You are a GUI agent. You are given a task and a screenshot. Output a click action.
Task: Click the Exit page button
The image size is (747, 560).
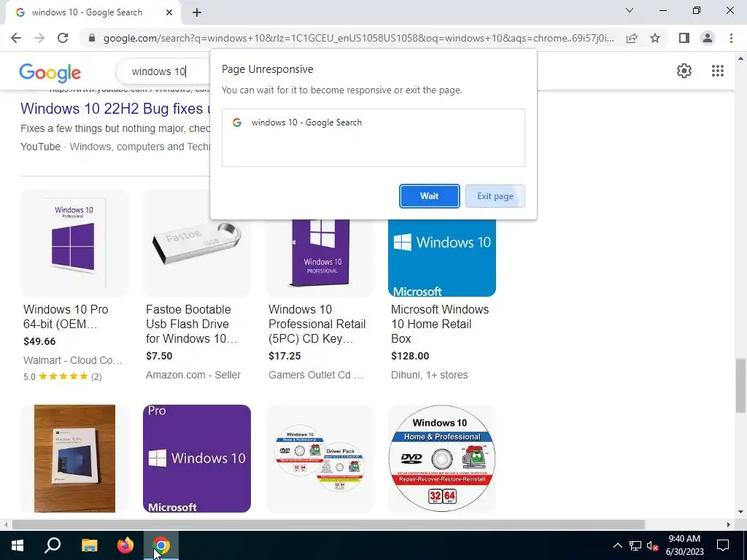click(495, 196)
